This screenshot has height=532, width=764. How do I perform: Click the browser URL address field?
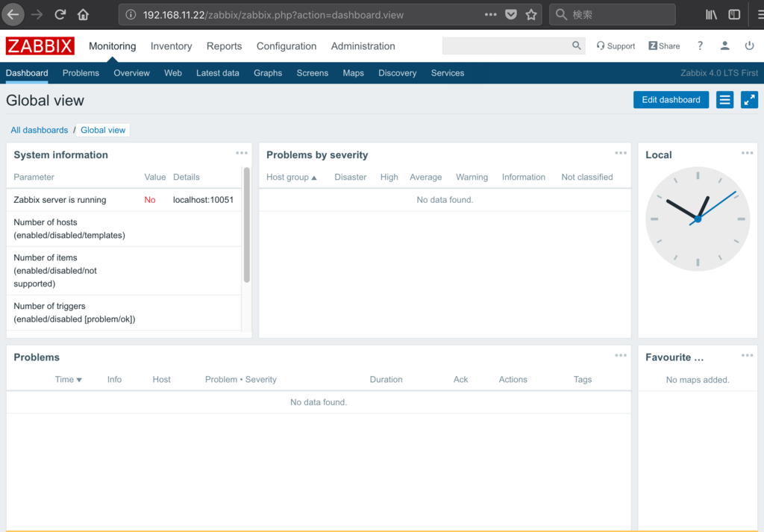(312, 15)
